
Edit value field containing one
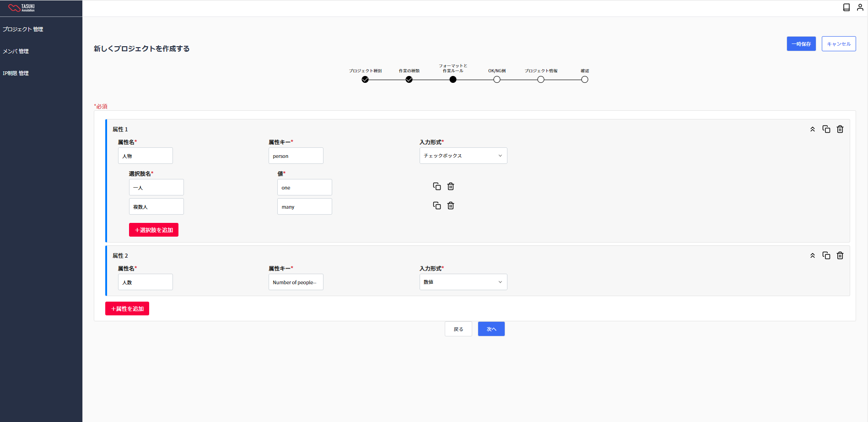pos(305,187)
